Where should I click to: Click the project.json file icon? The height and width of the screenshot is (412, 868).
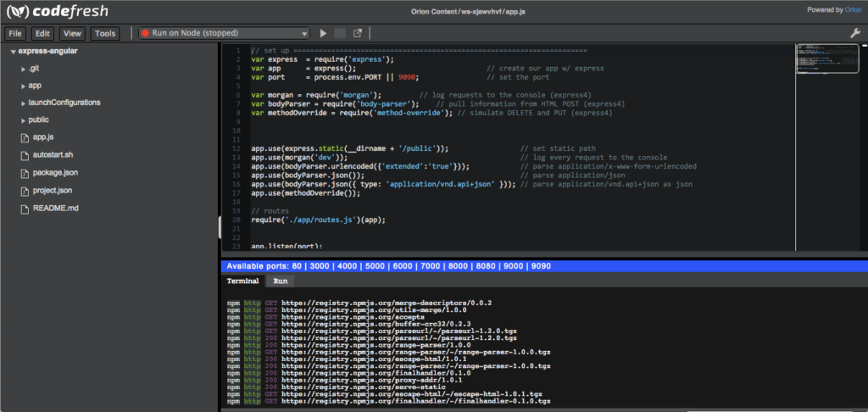click(x=24, y=192)
